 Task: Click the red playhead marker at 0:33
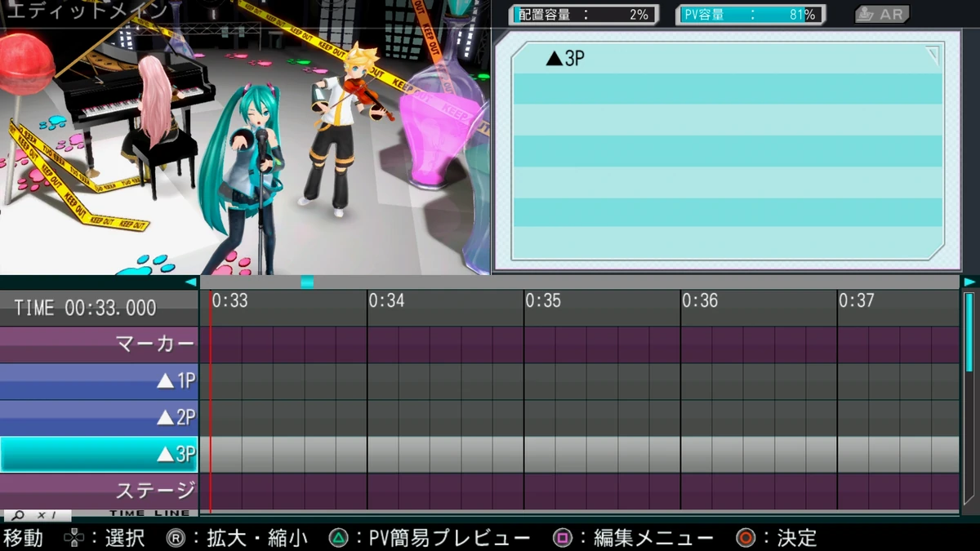(212, 392)
